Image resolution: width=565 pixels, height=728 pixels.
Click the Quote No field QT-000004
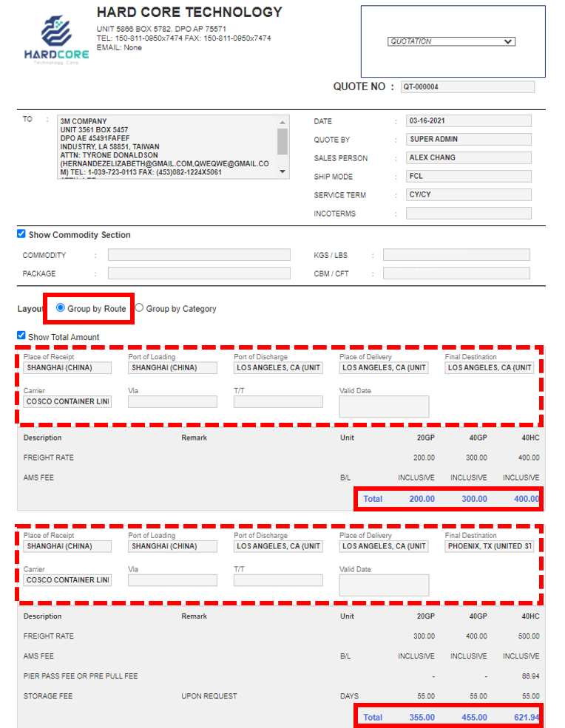click(467, 87)
